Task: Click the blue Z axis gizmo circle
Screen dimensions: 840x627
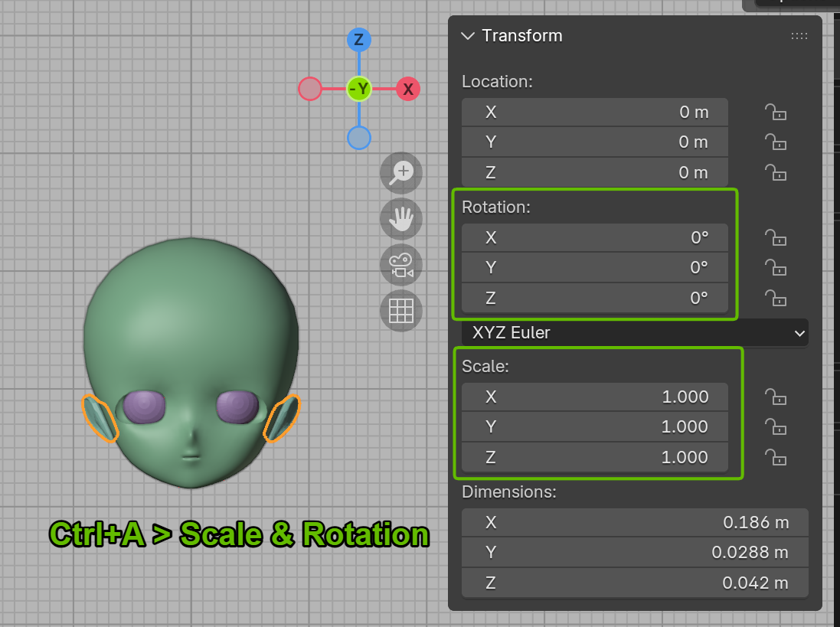Action: pos(358,40)
